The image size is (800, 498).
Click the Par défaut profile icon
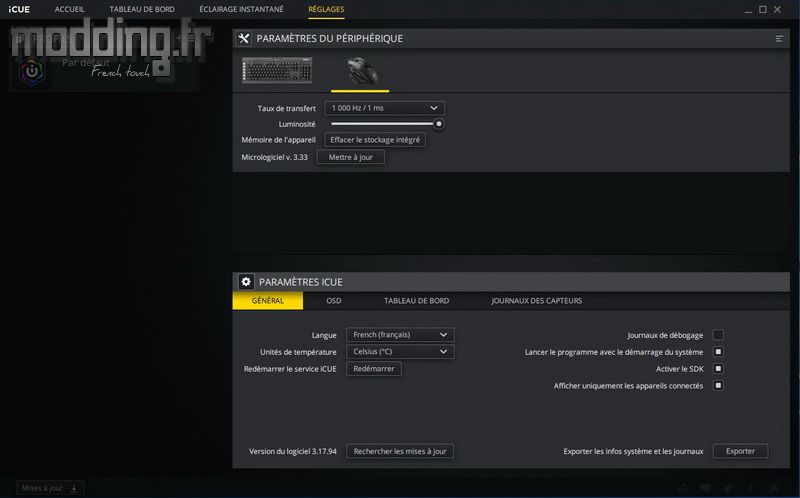32,71
